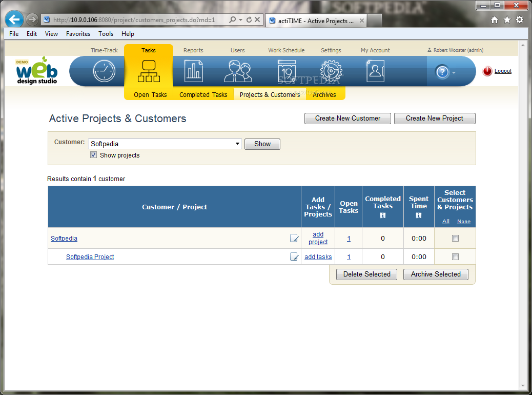Image resolution: width=532 pixels, height=395 pixels.
Task: Open browser Favorites star icon
Action: (x=507, y=19)
